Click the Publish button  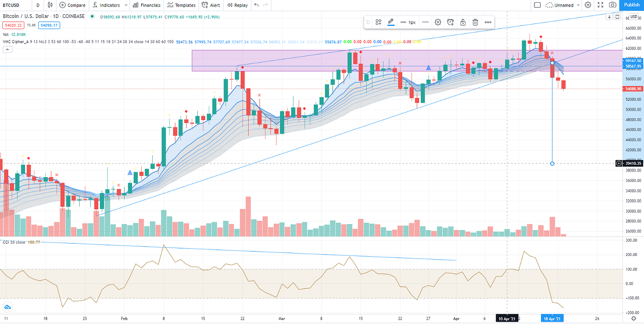632,5
